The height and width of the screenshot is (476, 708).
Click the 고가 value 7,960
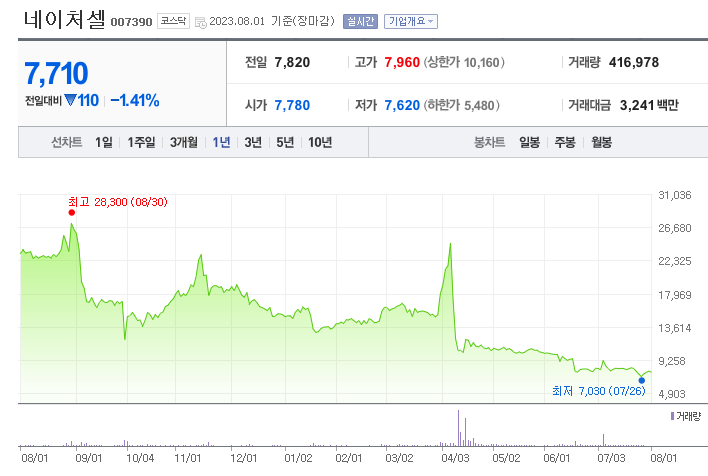click(402, 62)
